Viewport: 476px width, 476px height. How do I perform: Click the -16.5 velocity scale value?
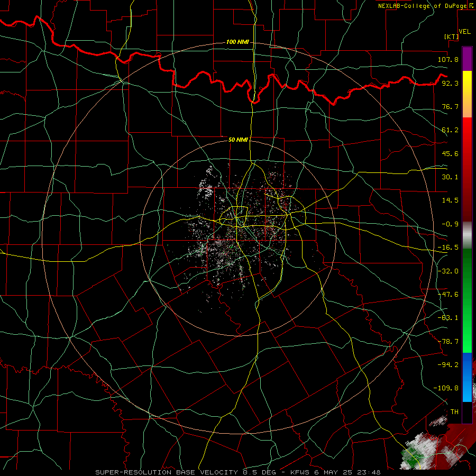click(x=448, y=248)
